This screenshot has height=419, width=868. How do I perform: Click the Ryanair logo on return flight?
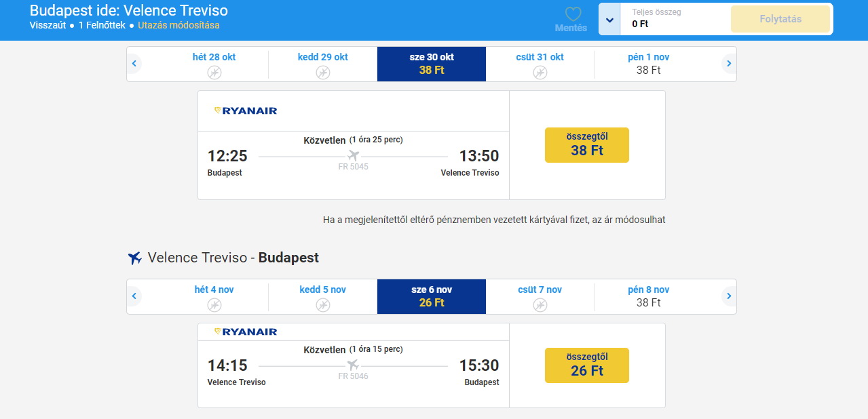pyautogui.click(x=246, y=332)
